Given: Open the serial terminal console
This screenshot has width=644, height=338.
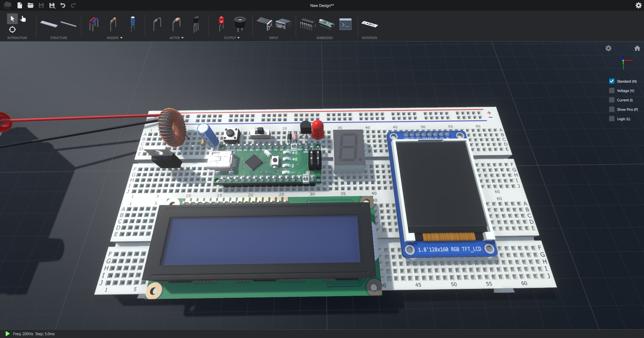Looking at the screenshot, I should click(x=345, y=24).
